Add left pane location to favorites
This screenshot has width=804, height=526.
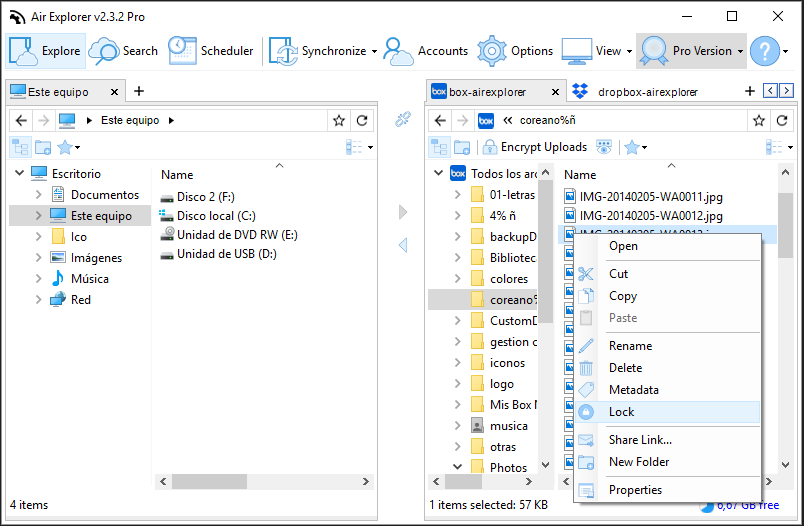[x=338, y=120]
